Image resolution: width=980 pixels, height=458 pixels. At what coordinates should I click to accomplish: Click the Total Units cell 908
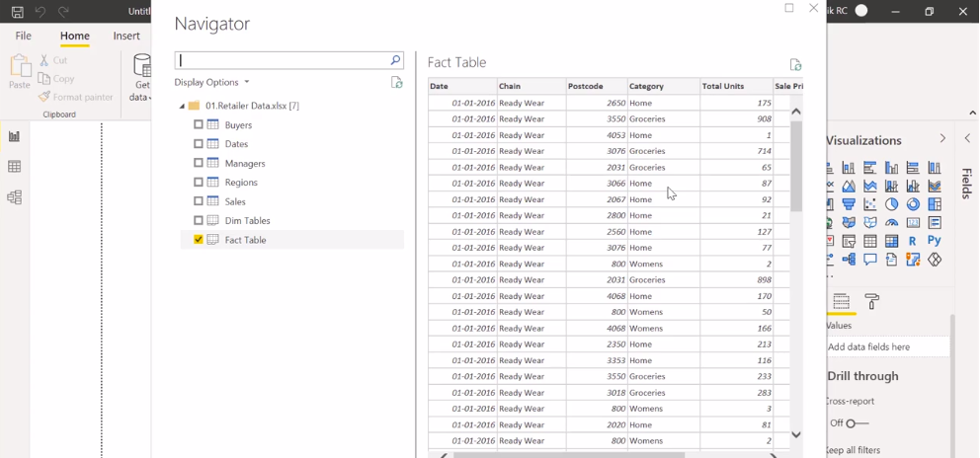(736, 118)
